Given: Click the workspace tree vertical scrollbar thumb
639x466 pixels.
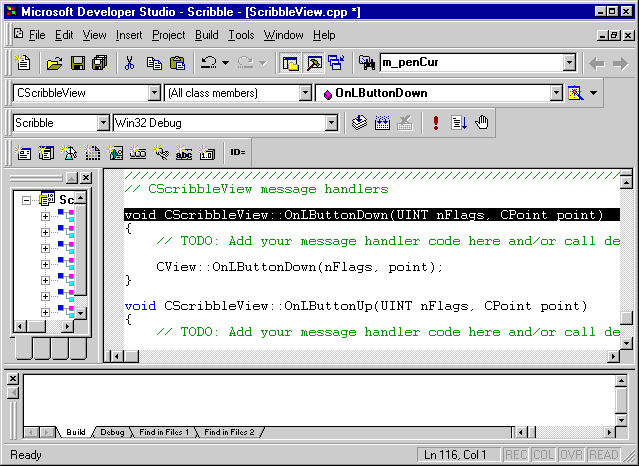Looking at the screenshot, I should [x=81, y=250].
